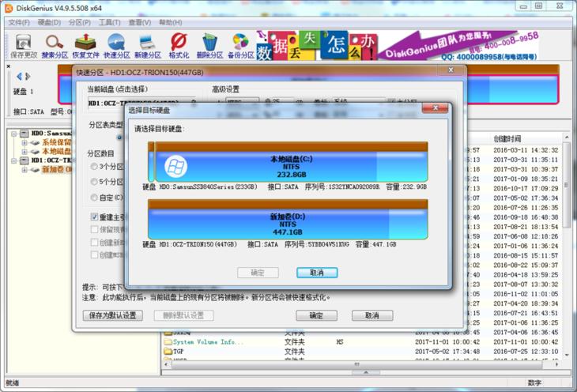Click the HD0 Samsung disk icon in tree
This screenshot has height=392, width=577.
[x=25, y=134]
